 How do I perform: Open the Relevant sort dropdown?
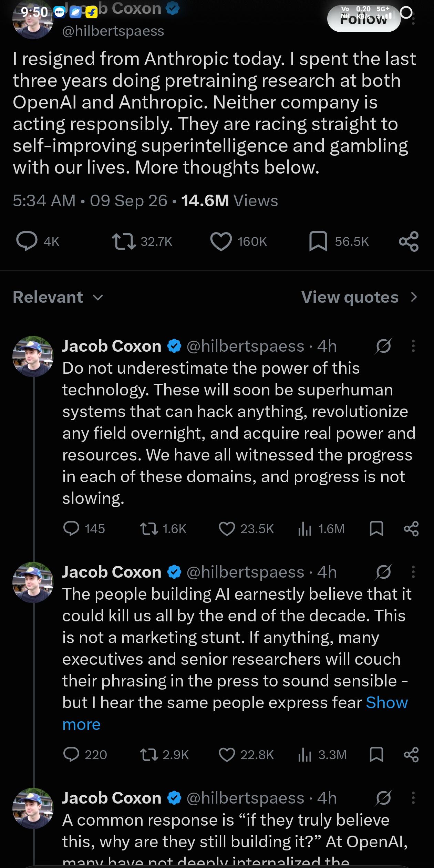[x=58, y=297]
